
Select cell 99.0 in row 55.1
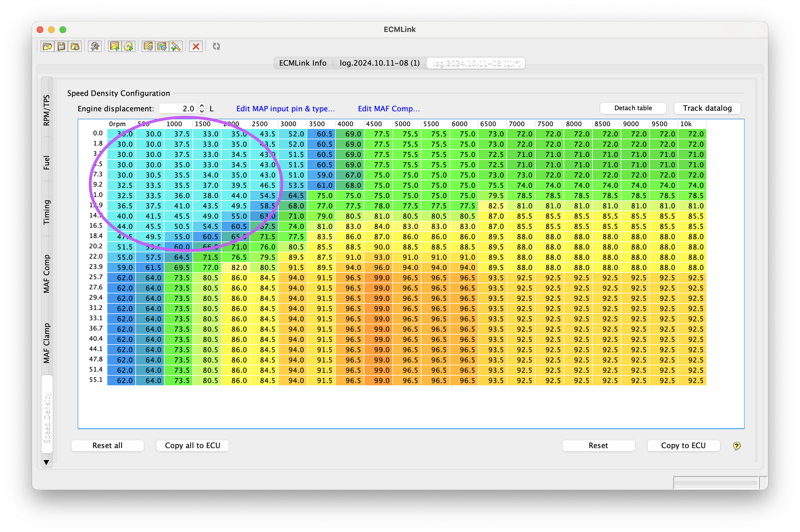(378, 381)
